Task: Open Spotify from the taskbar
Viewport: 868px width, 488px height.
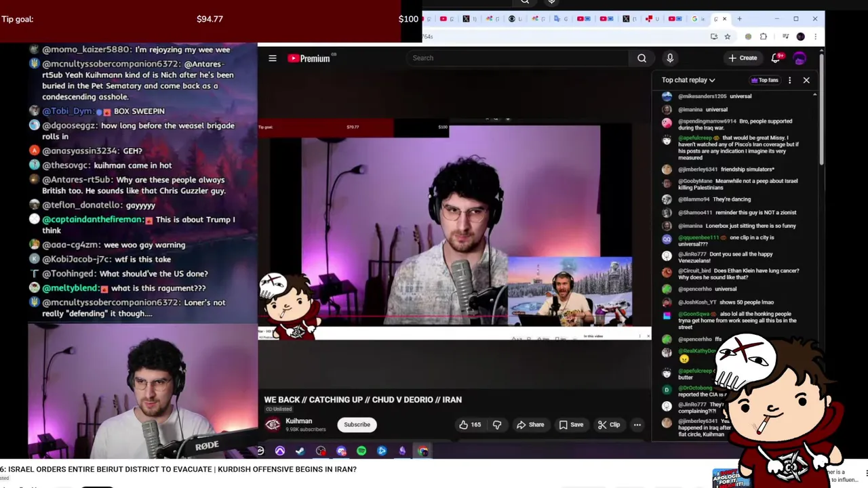Action: [x=361, y=451]
